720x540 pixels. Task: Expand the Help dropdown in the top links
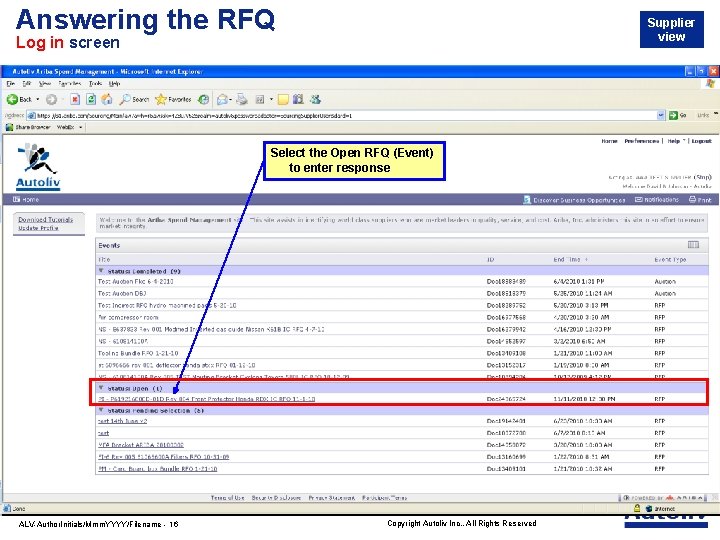tap(684, 141)
